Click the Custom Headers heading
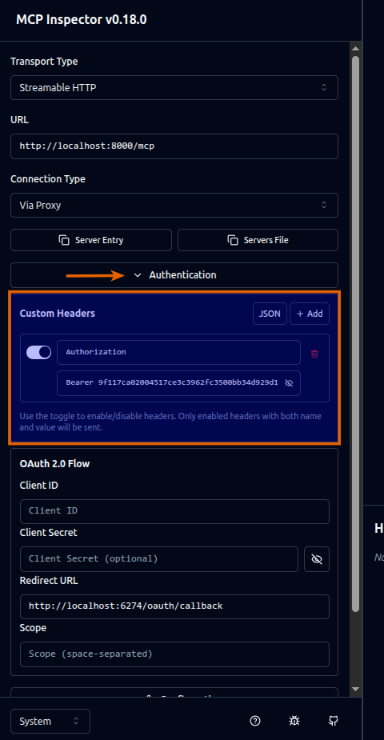The width and height of the screenshot is (384, 740). tap(57, 313)
